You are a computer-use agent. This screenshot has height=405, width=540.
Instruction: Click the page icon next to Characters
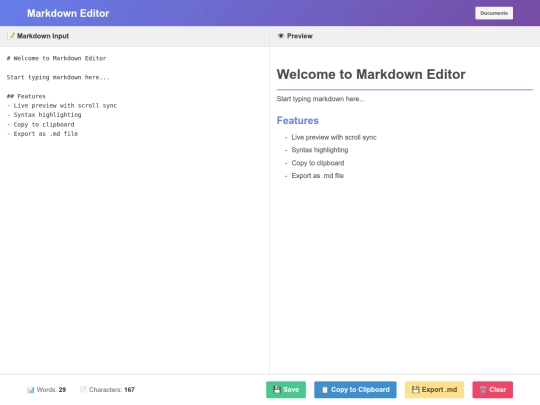coord(83,390)
